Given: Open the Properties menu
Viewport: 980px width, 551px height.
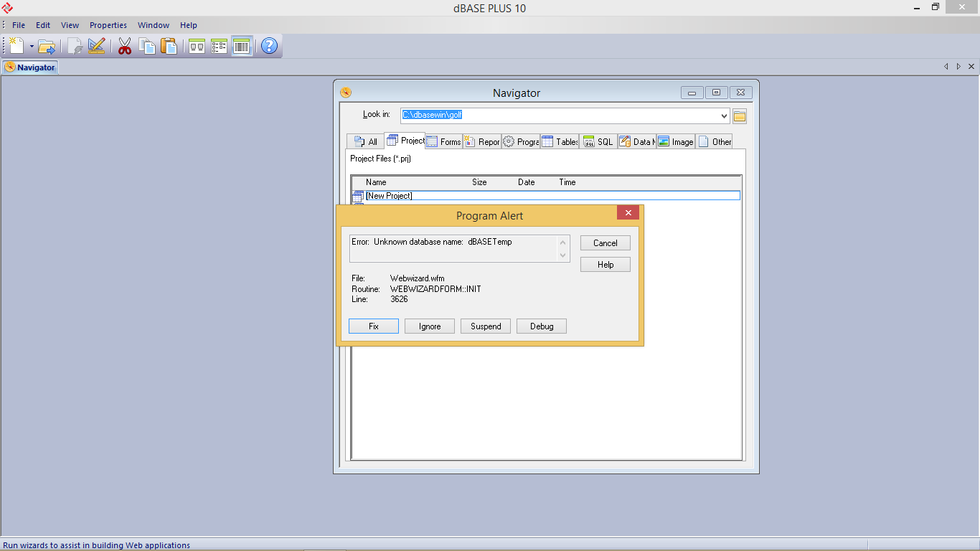Looking at the screenshot, I should point(108,25).
